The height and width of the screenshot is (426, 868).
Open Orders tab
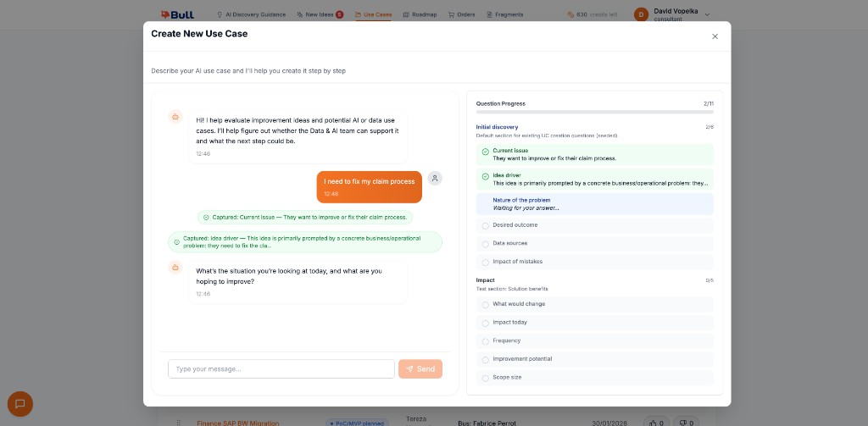pos(462,15)
